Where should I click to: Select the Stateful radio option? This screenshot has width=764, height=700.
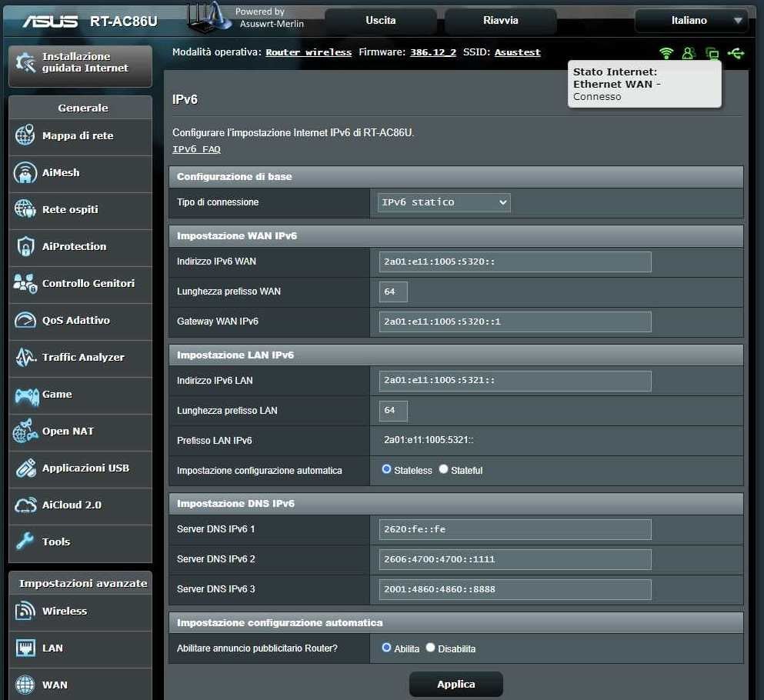[x=443, y=469]
